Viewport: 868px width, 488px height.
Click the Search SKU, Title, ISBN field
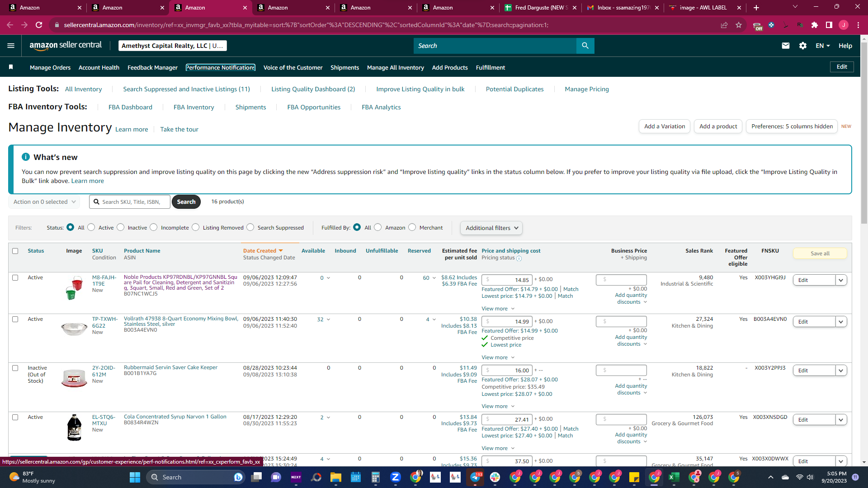[x=130, y=202]
